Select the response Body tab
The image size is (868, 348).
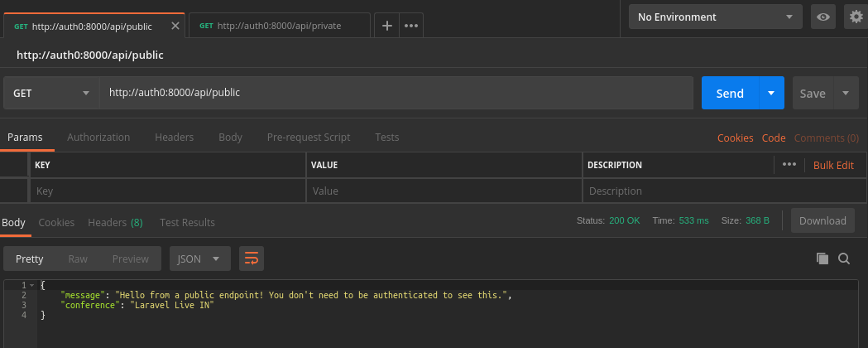coord(14,222)
